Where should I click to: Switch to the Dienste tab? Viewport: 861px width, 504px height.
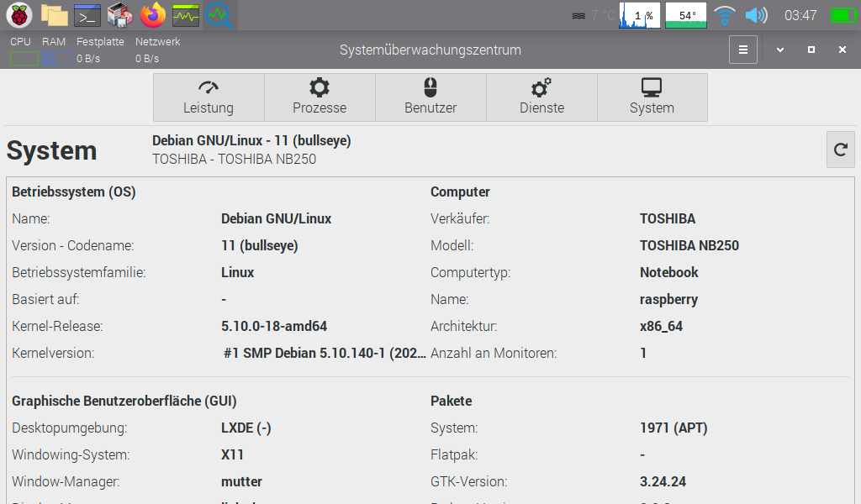tap(541, 97)
